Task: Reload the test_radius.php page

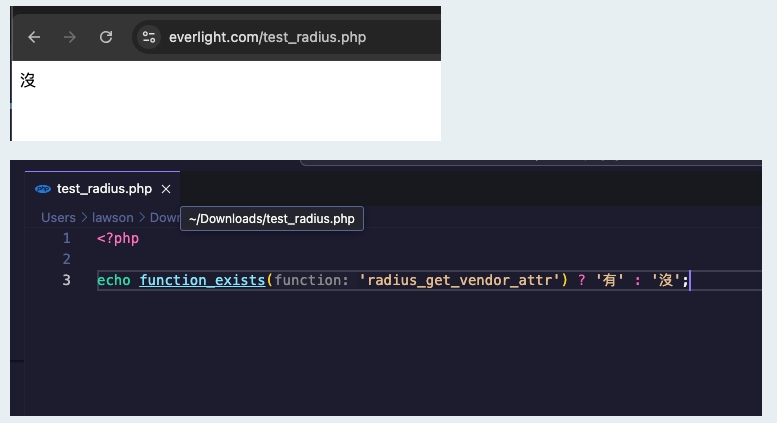Action: [x=106, y=37]
